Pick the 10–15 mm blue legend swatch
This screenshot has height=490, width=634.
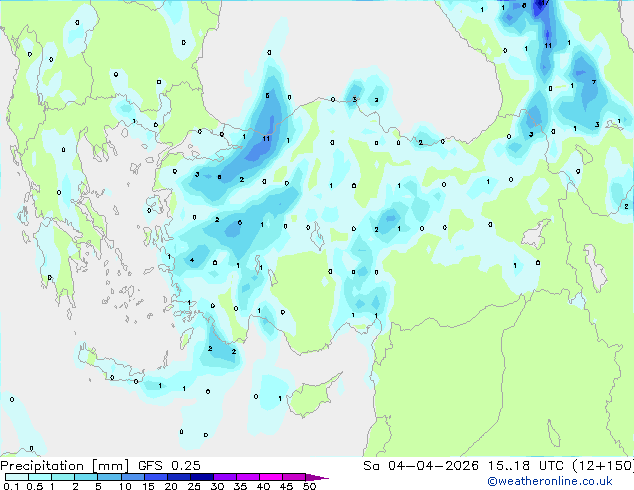point(132,477)
